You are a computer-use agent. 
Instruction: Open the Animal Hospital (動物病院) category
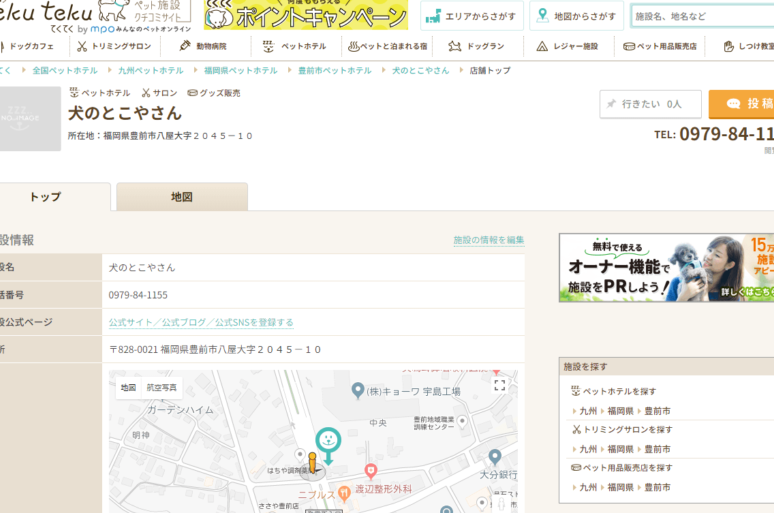click(203, 46)
